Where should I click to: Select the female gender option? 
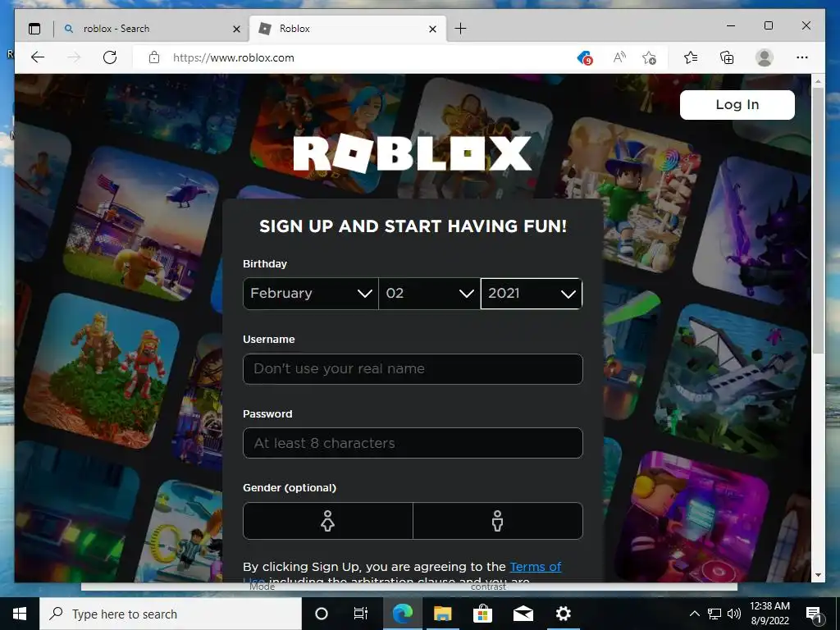pyautogui.click(x=328, y=521)
